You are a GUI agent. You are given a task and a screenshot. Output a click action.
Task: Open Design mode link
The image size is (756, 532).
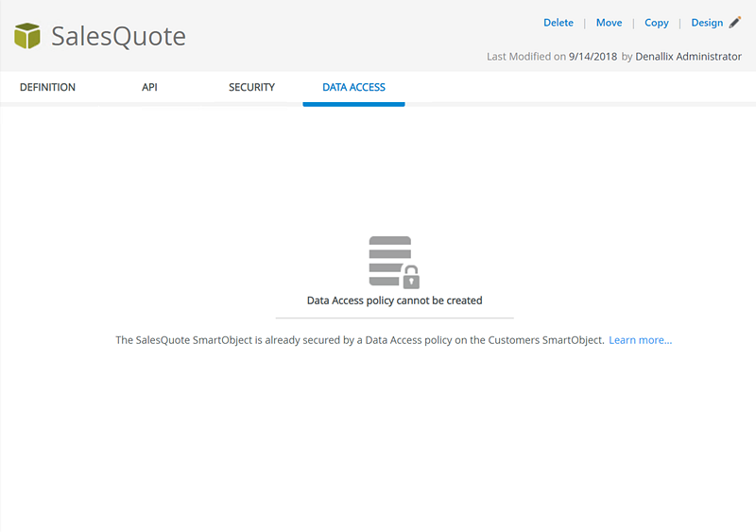pyautogui.click(x=707, y=23)
